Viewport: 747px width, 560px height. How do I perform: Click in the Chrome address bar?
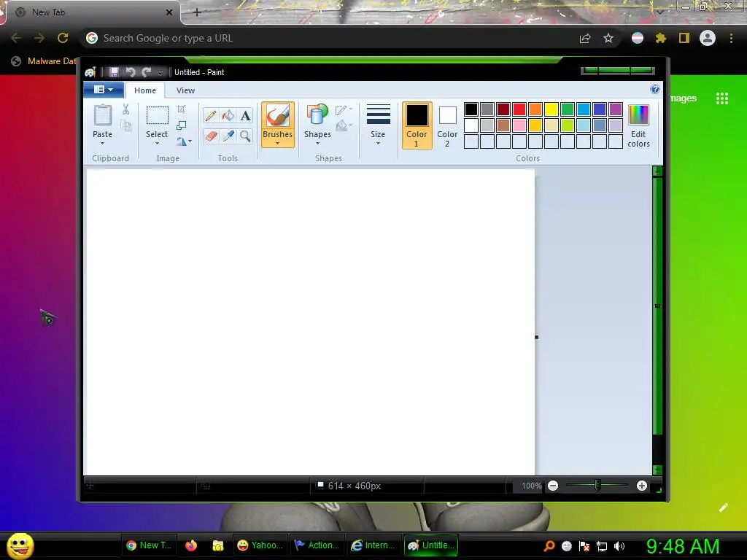pos(333,38)
